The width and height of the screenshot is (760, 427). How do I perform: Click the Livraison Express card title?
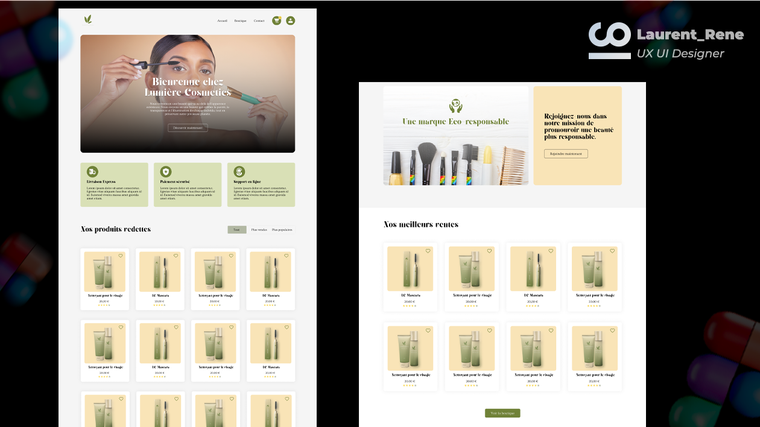point(101,182)
